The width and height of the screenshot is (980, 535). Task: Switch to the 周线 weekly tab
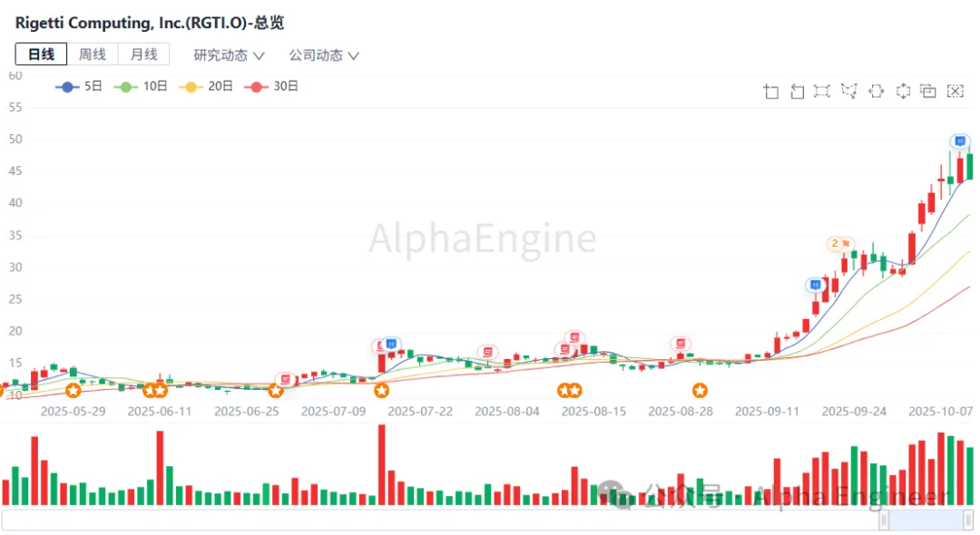(92, 54)
